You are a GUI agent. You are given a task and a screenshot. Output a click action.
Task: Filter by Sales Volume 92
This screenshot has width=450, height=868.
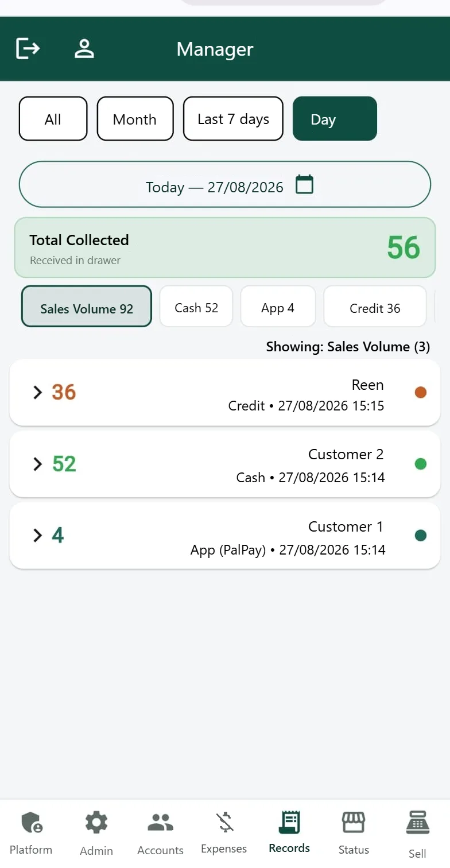pyautogui.click(x=87, y=307)
